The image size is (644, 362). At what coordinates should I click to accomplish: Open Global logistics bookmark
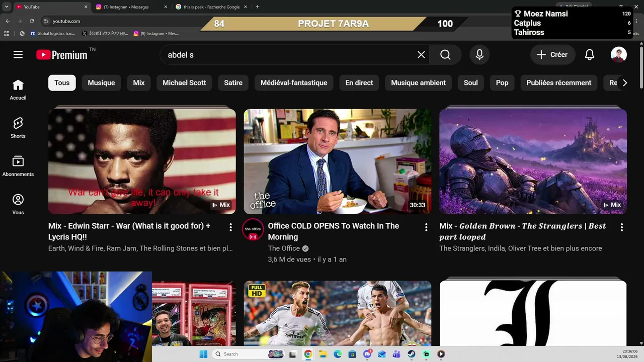click(52, 34)
